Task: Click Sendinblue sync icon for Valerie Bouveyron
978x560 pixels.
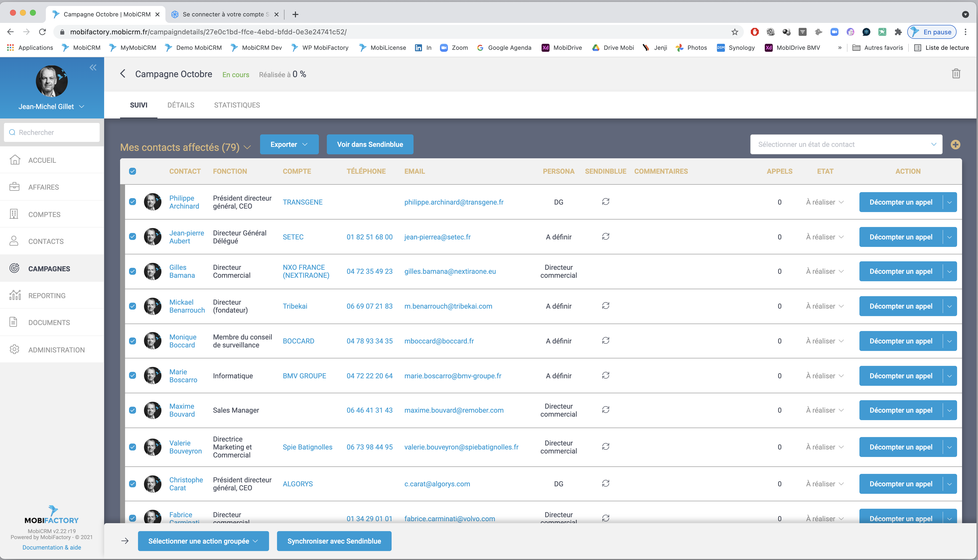Action: [605, 447]
